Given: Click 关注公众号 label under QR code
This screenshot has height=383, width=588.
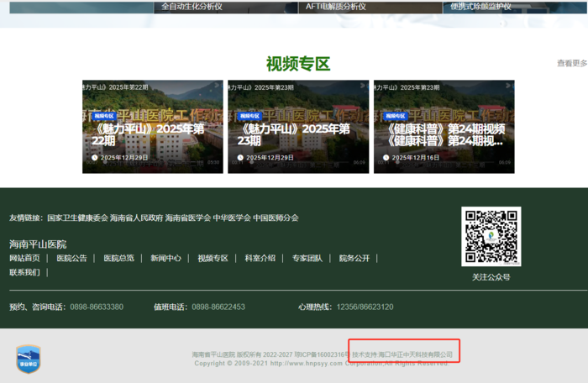Looking at the screenshot, I should click(491, 277).
